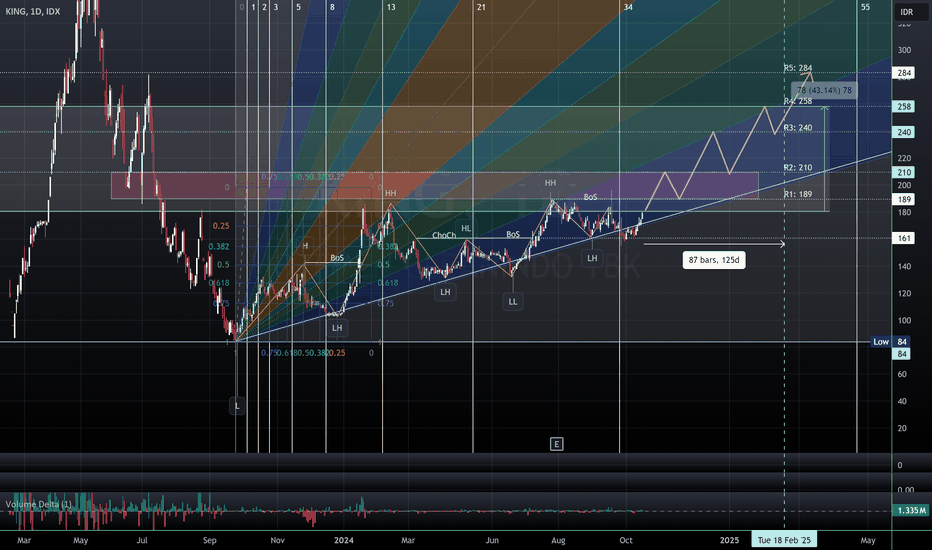Select the R2: 210 resistance label

coord(798,167)
